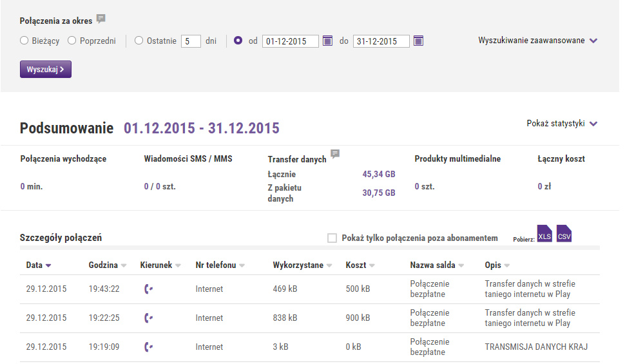This screenshot has width=625, height=364.
Task: Sort table by Nr telefonu column
Action: (x=220, y=265)
